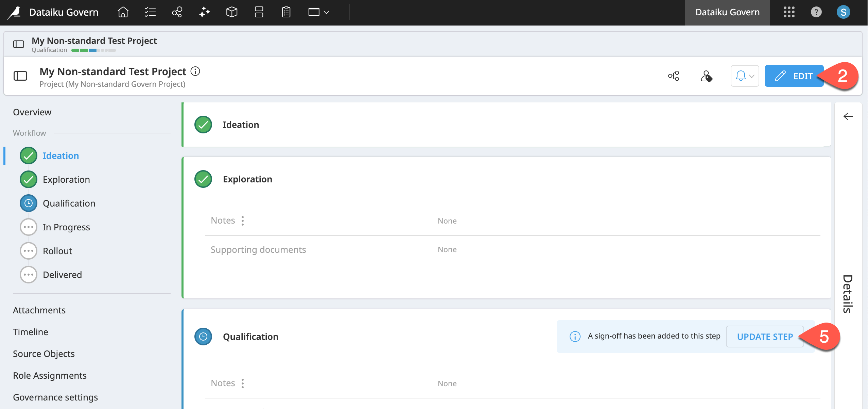Toggle breadcrumb panel icon in top banner
Viewport: 868px width, 409px height.
pos(19,44)
